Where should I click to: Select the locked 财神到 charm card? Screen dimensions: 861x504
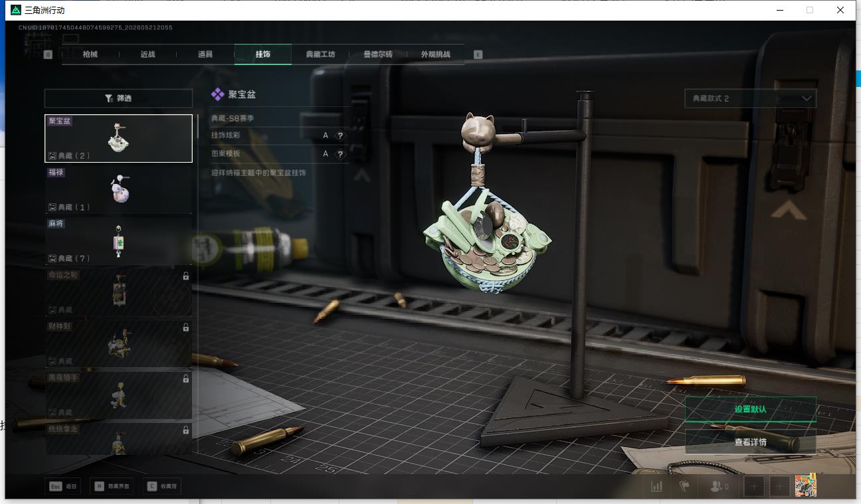tap(118, 344)
